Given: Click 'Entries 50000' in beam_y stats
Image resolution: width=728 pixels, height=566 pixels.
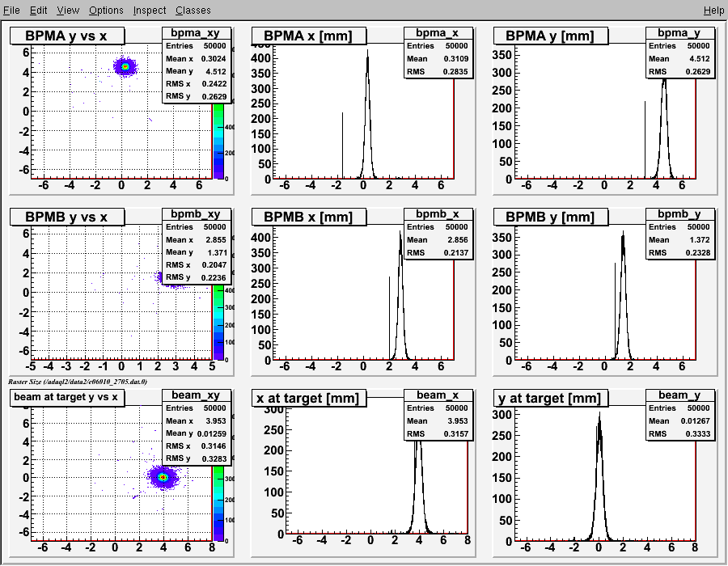Looking at the screenshot, I should click(679, 408).
